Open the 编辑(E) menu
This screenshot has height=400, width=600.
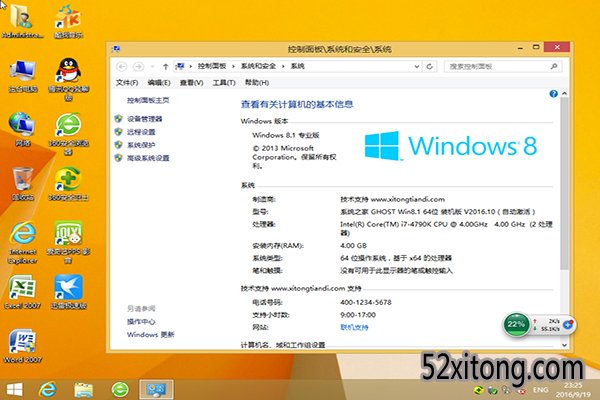[159, 83]
